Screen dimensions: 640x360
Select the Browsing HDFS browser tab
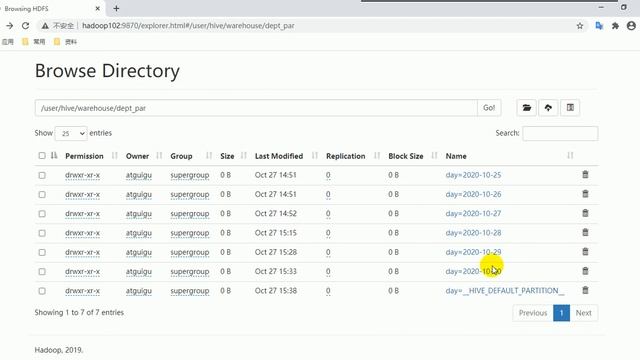click(49, 8)
